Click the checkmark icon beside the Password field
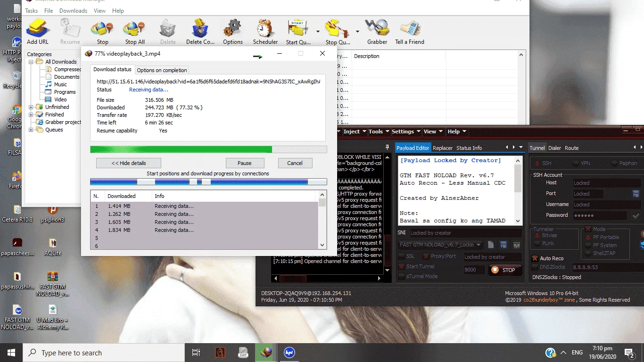This screenshot has height=362, width=644. [x=636, y=215]
